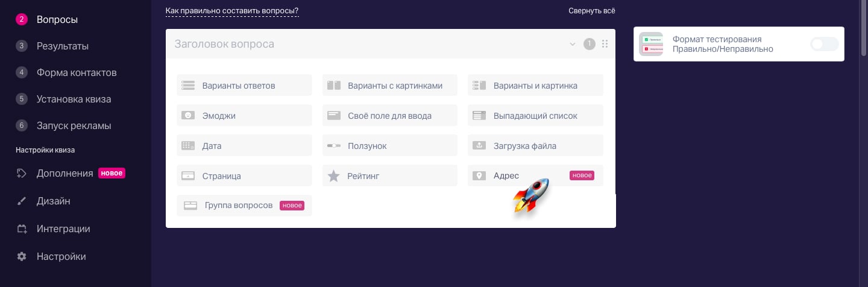The image size is (868, 287).
Task: Open the Настройки settings section
Action: [61, 256]
